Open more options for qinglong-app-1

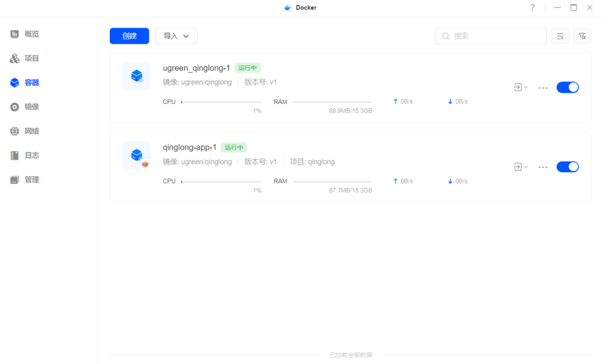point(543,167)
